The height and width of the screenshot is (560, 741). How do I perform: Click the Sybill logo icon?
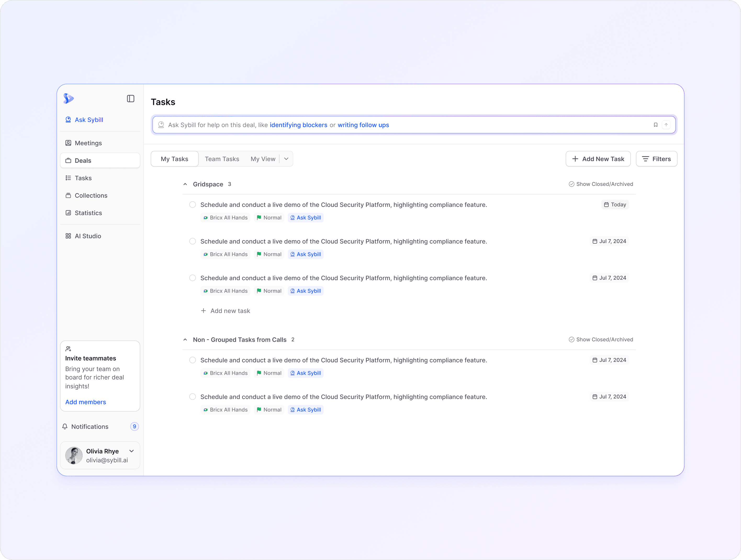click(69, 99)
